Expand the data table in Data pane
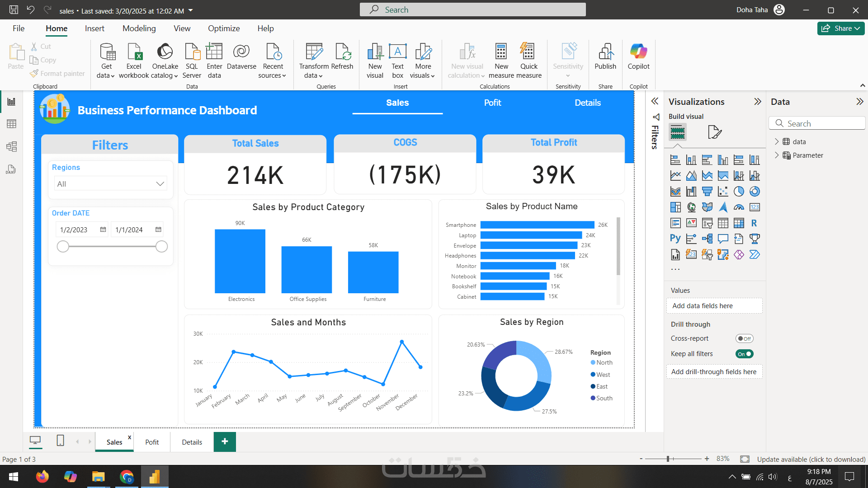This screenshot has width=868, height=488. pos(777,141)
